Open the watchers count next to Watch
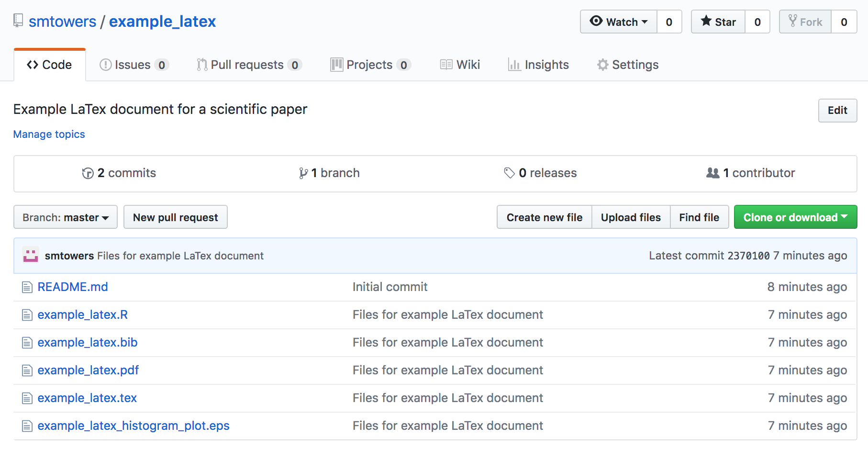868x449 pixels. (669, 22)
